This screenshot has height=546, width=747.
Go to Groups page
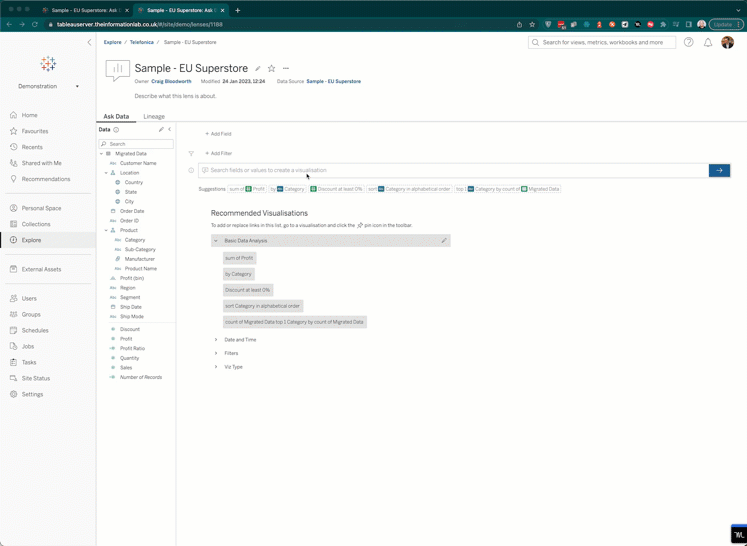tap(31, 314)
